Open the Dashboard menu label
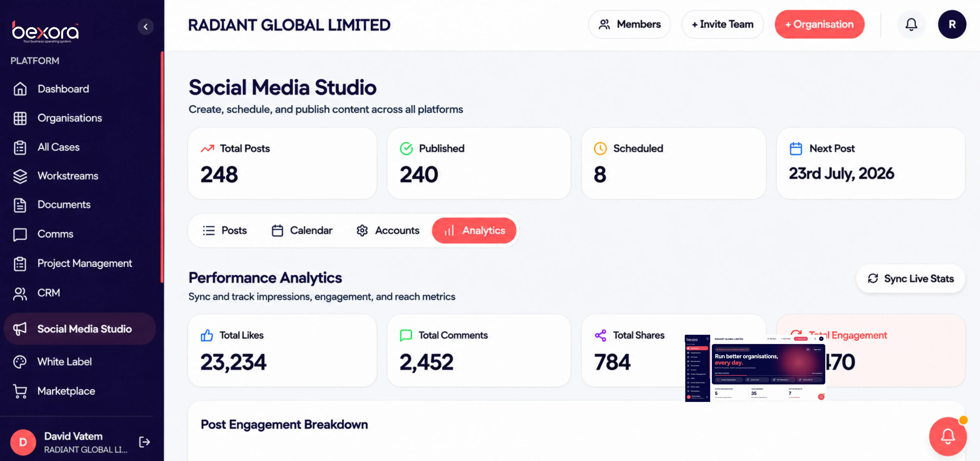 63,89
